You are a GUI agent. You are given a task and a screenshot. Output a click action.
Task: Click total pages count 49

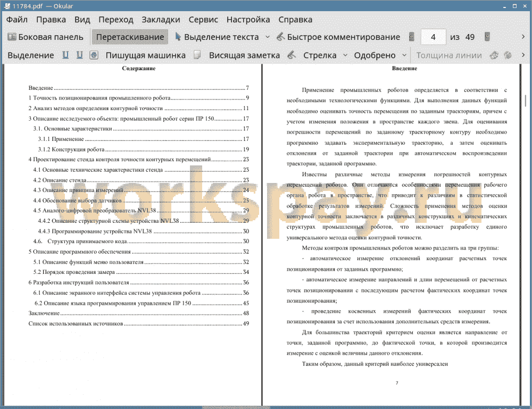tap(470, 37)
